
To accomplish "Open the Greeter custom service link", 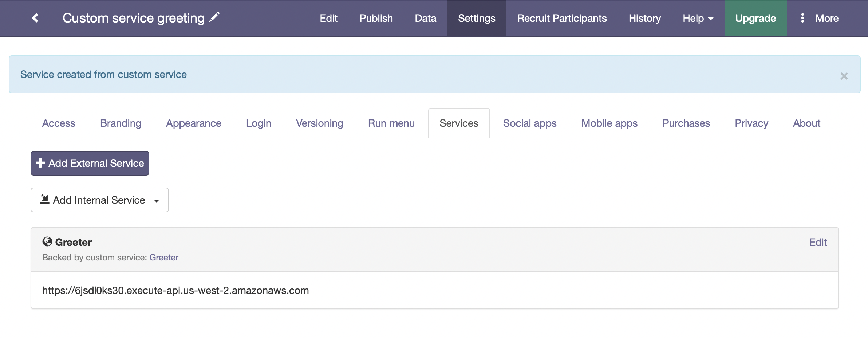I will 164,257.
